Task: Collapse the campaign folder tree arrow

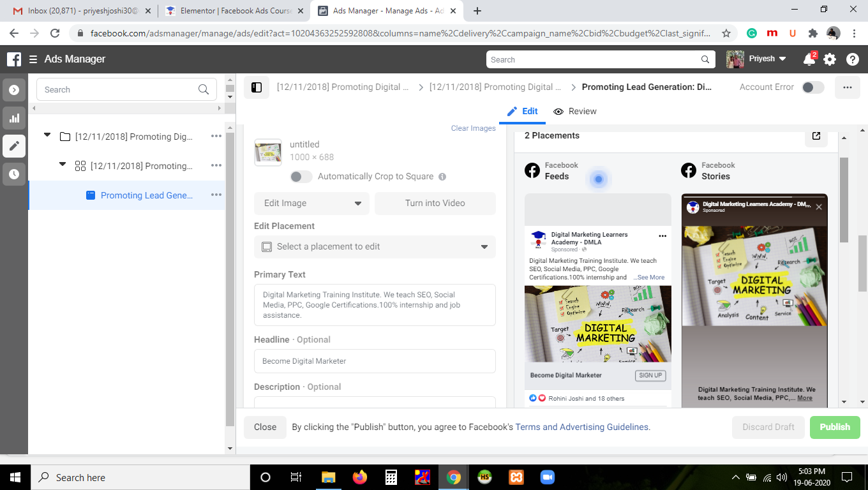Action: coord(47,135)
